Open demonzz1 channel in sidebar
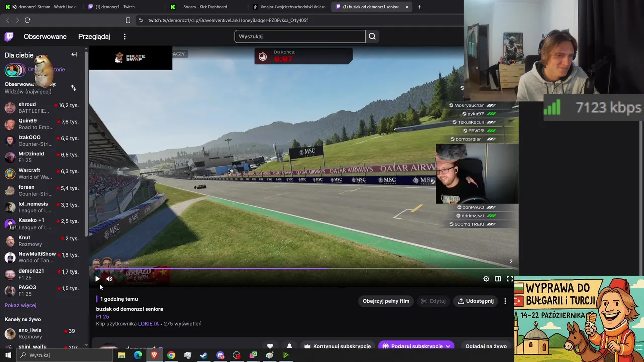Screen dimensions: 644x362 pyautogui.click(x=43, y=274)
